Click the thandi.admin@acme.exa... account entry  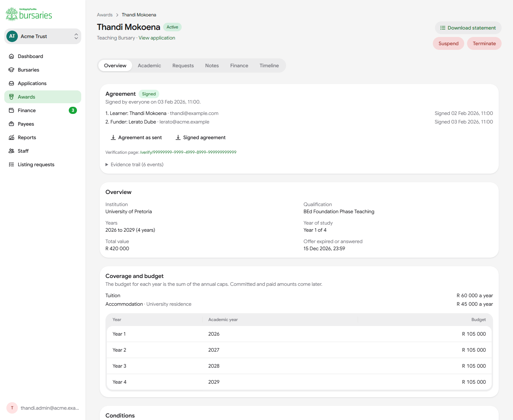[x=43, y=408]
